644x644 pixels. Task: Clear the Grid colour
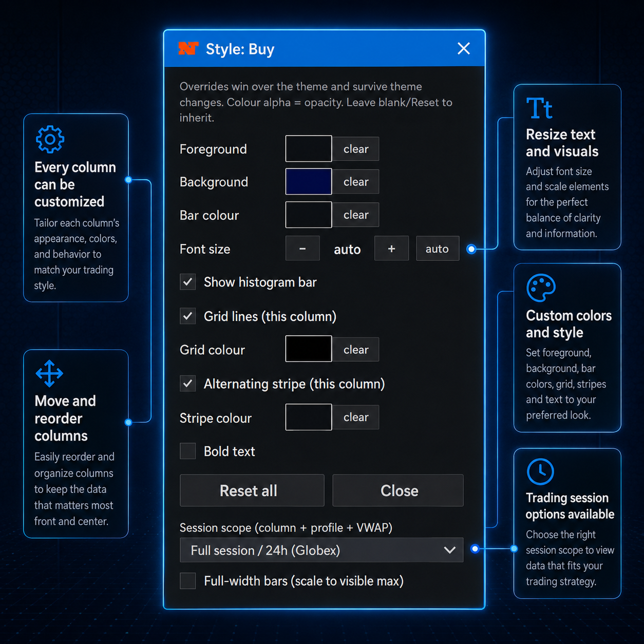(x=356, y=349)
